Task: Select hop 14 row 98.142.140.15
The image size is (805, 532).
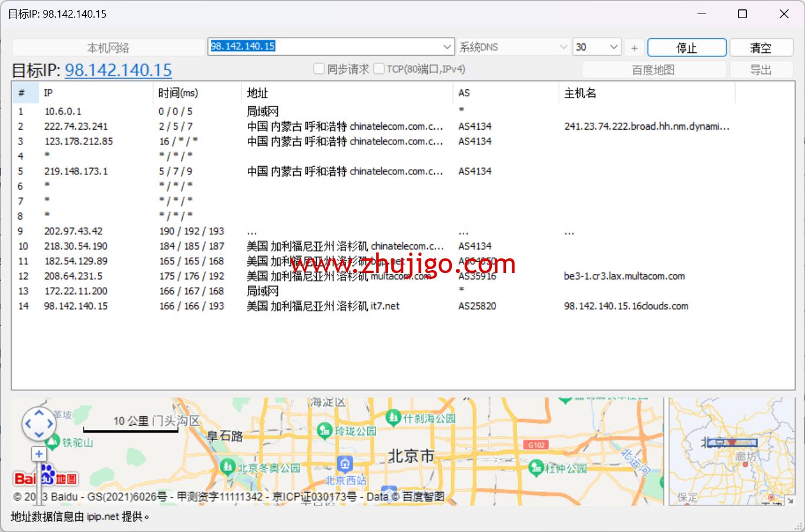Action: pos(76,306)
